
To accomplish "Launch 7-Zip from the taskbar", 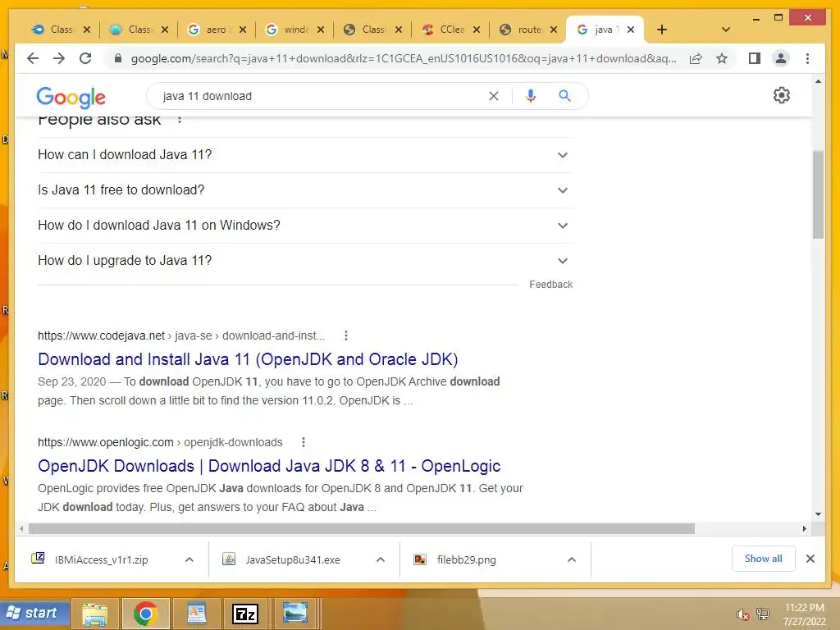I will tap(245, 614).
